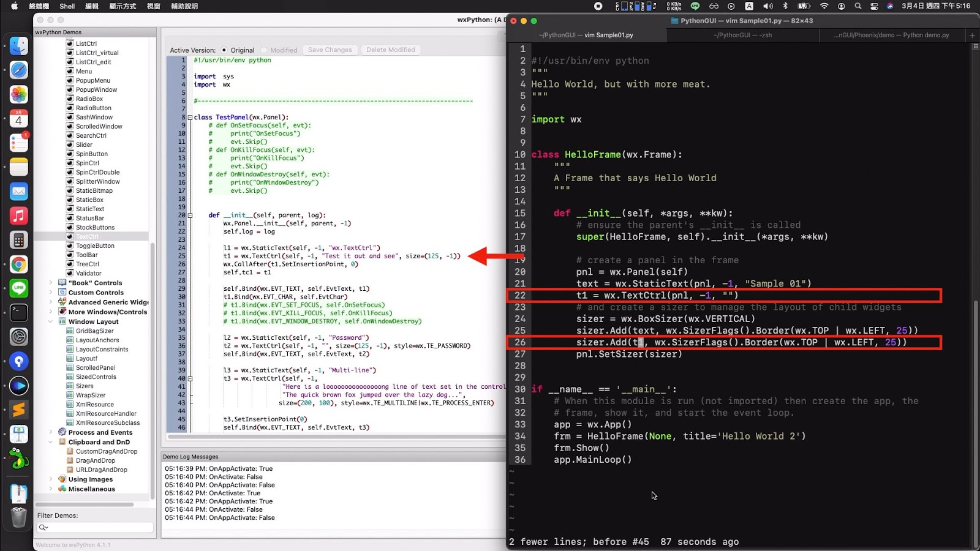
Task: Open the Music app in the Dock
Action: pyautogui.click(x=19, y=216)
